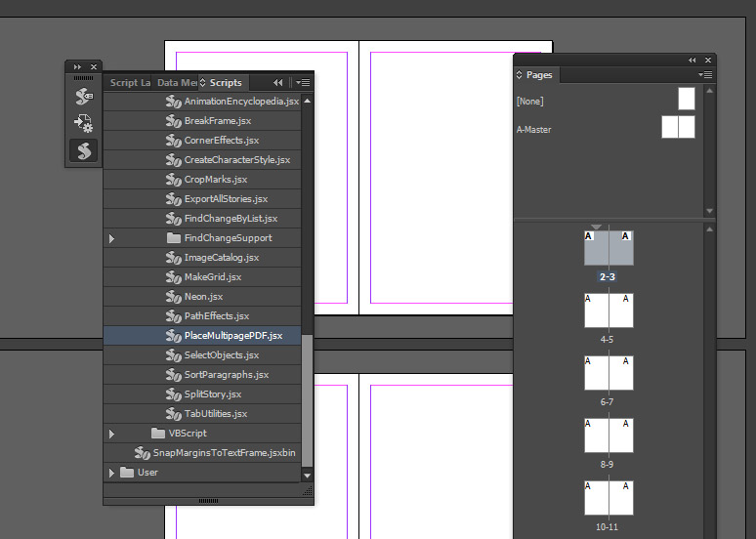
Task: Expand the VBScript folder
Action: pos(112,434)
